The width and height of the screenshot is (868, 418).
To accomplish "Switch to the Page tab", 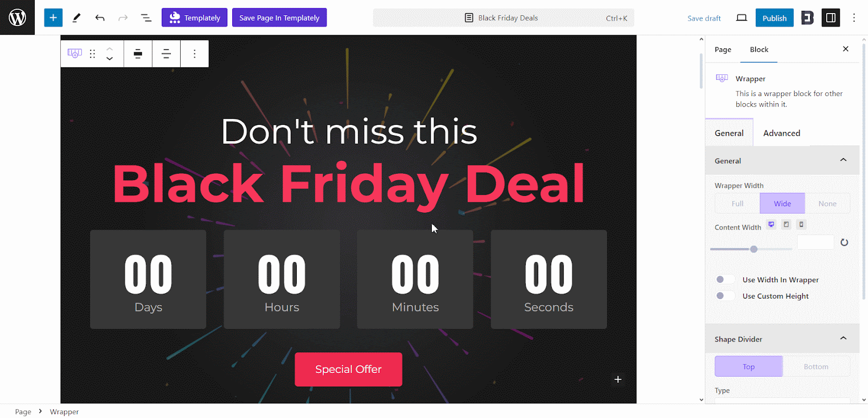I will [723, 49].
